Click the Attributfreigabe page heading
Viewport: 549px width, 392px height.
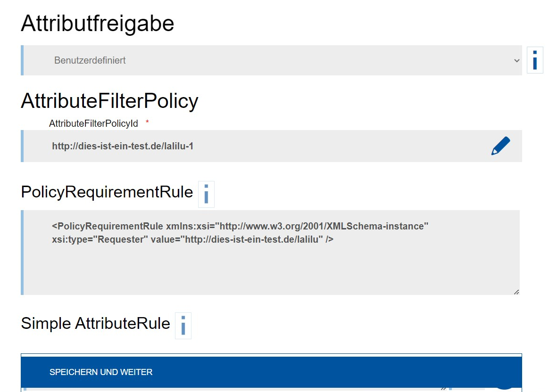point(97,24)
